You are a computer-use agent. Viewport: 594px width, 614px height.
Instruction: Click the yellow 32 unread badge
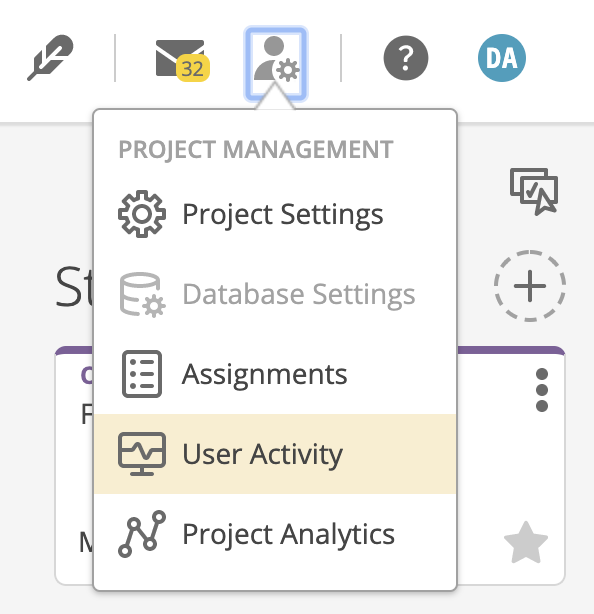[x=193, y=69]
